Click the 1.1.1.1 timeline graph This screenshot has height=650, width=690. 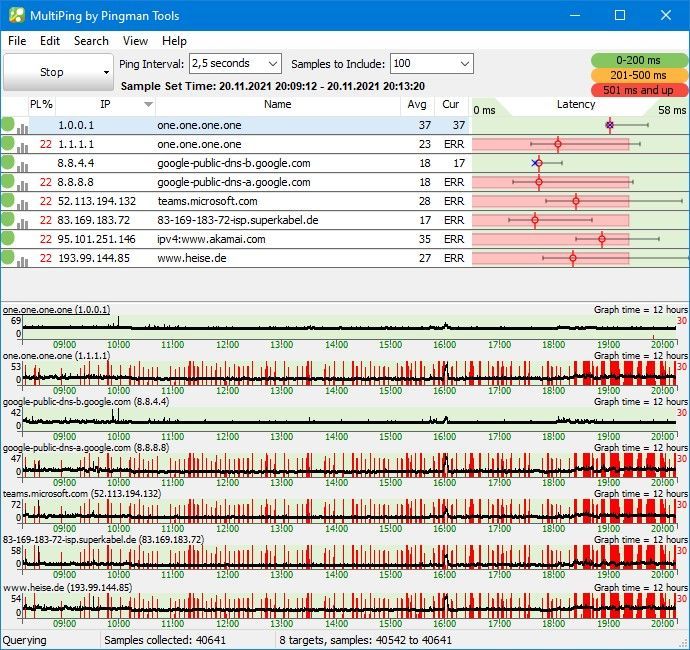pyautogui.click(x=349, y=373)
